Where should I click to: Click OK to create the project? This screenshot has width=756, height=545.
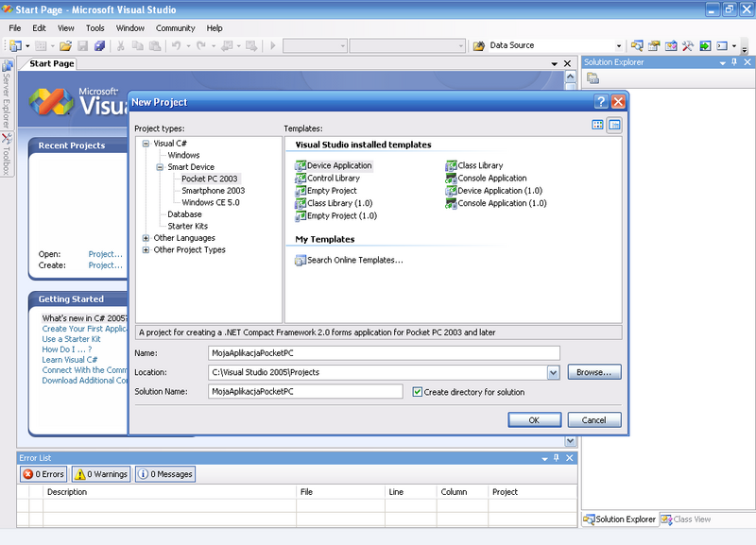click(x=534, y=420)
